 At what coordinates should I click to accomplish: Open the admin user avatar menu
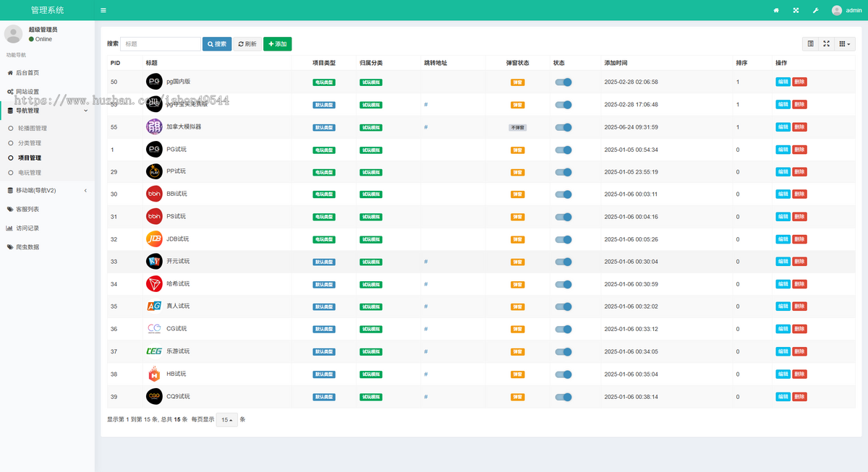(x=837, y=10)
